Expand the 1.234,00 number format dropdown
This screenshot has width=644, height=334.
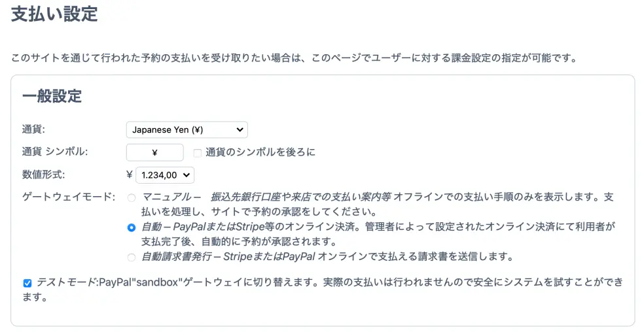pos(164,175)
